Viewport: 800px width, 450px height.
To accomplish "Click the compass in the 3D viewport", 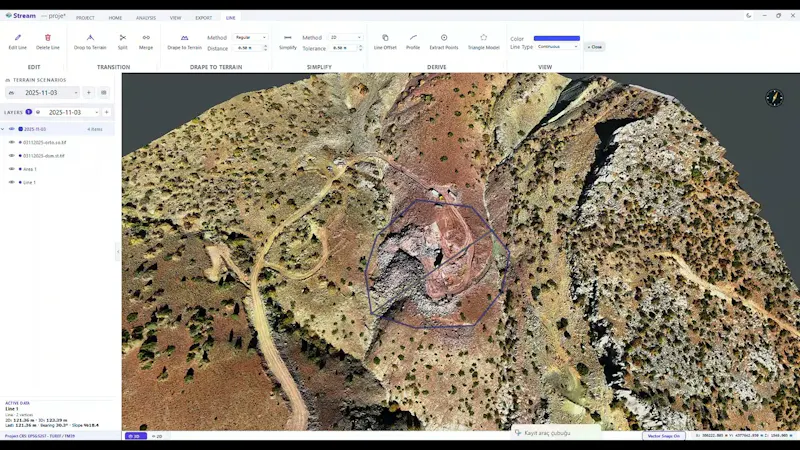I will [x=774, y=97].
